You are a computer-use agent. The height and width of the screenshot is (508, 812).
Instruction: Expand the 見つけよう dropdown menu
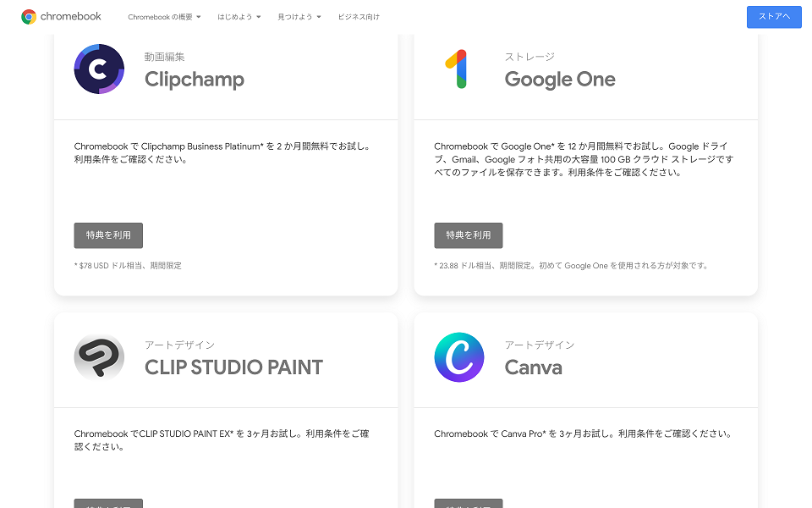(299, 17)
